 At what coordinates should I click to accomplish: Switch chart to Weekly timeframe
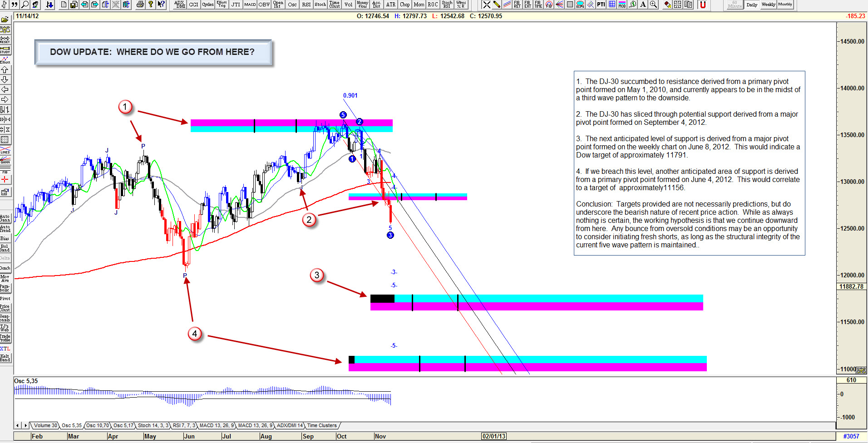(x=768, y=5)
